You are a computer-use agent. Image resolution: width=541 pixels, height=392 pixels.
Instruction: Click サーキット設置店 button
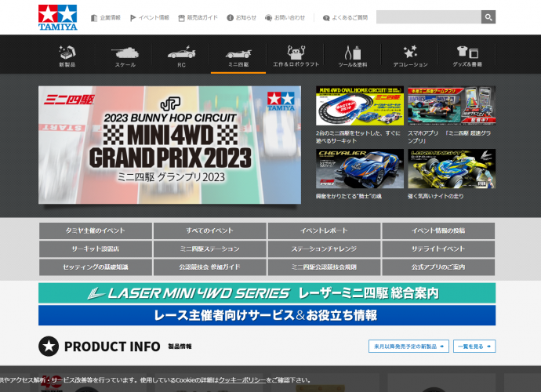pyautogui.click(x=96, y=249)
